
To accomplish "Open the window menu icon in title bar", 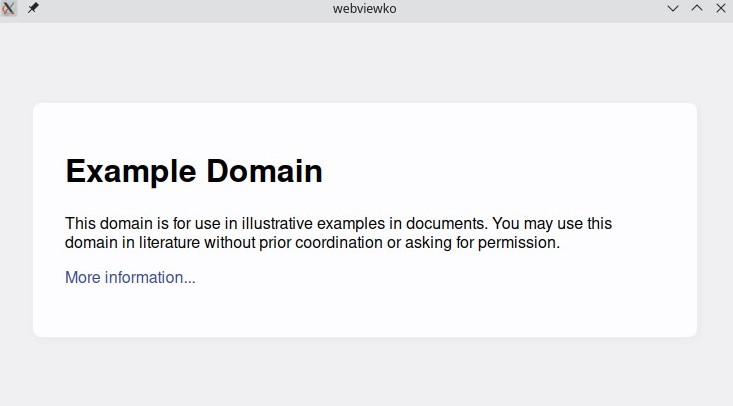I will point(8,8).
